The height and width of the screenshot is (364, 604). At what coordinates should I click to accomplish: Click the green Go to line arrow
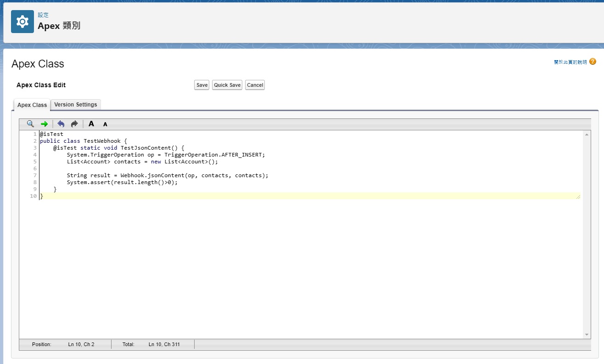coord(44,124)
